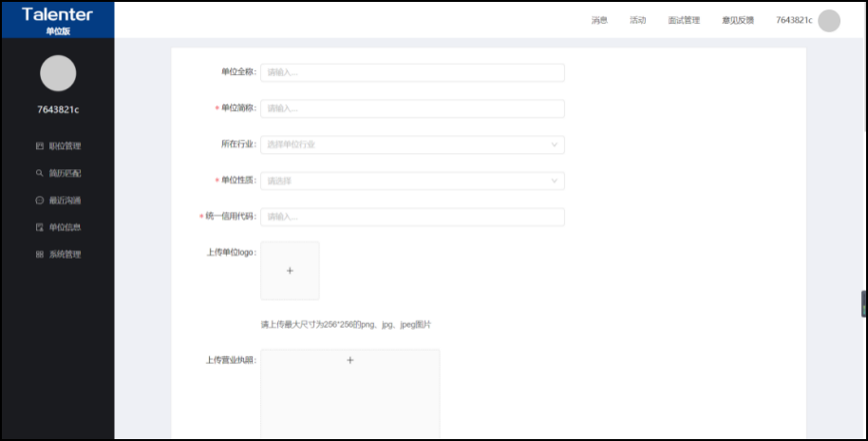The image size is (868, 441).
Task: Click the 单位信息 edit icon
Action: pyautogui.click(x=39, y=227)
